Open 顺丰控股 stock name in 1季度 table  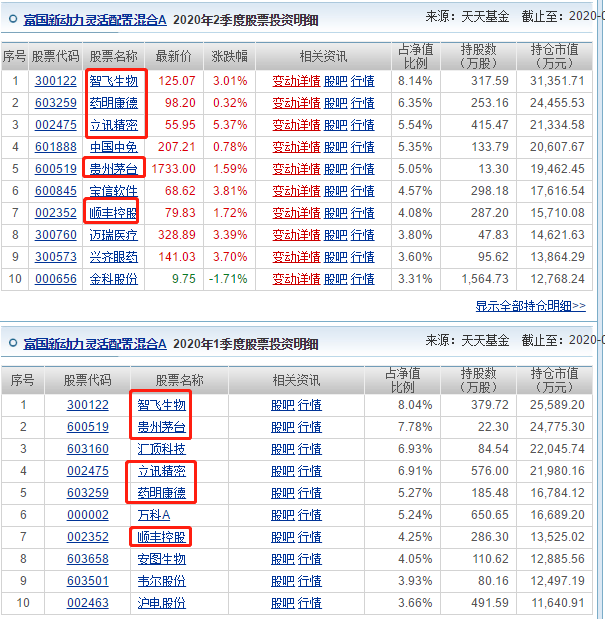coord(161,537)
